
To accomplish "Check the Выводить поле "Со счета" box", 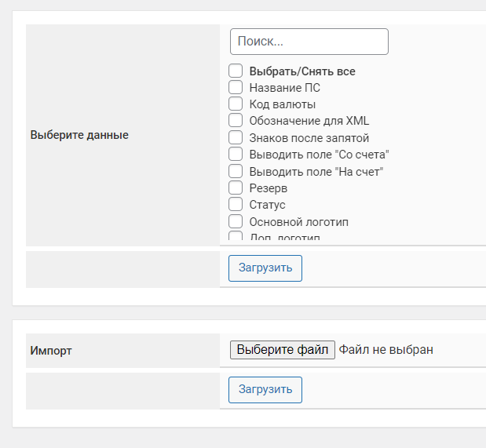I will (236, 154).
